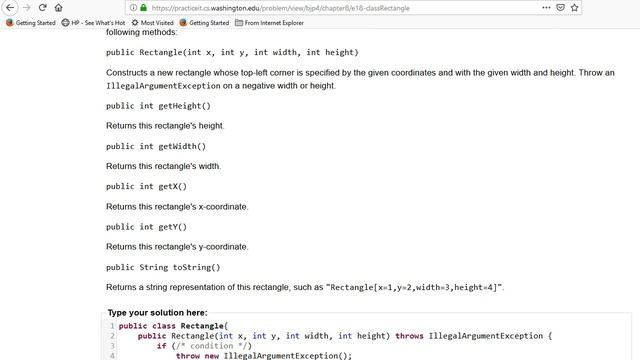Image resolution: width=640 pixels, height=360 pixels.
Task: Click the browser Forward arrow button
Action: tap(27, 8)
